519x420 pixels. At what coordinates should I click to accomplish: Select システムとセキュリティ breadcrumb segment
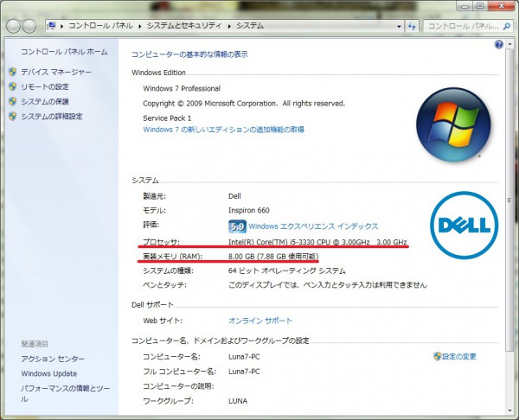coord(184,26)
